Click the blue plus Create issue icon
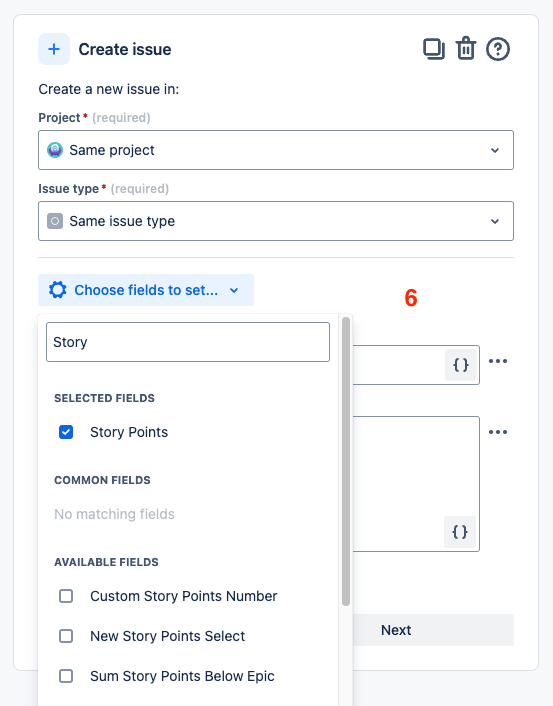This screenshot has width=553, height=706. pyautogui.click(x=54, y=49)
